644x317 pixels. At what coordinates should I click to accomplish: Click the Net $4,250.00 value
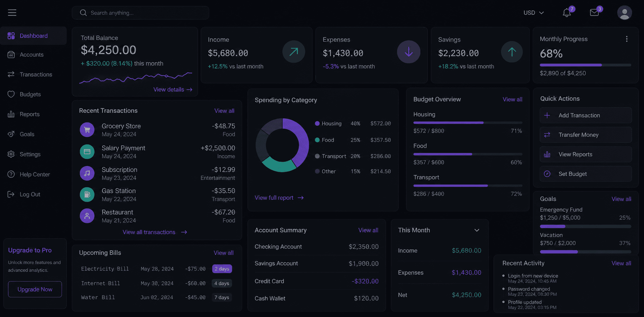click(x=466, y=295)
